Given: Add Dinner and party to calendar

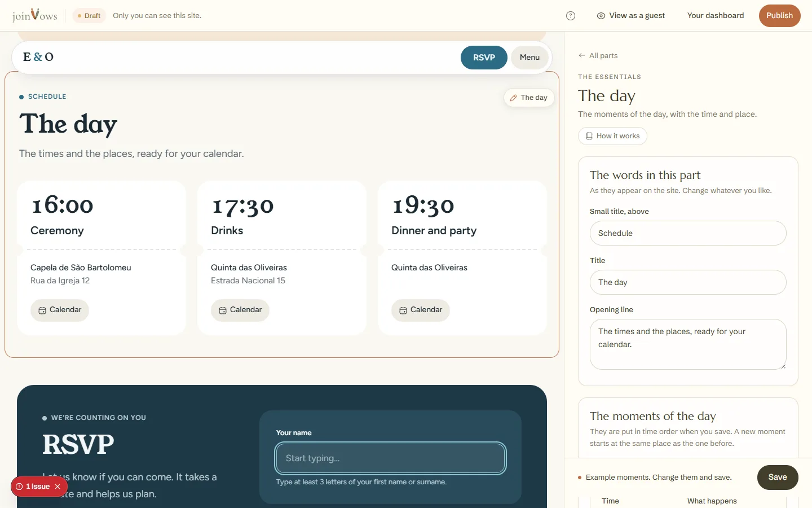Looking at the screenshot, I should (421, 310).
